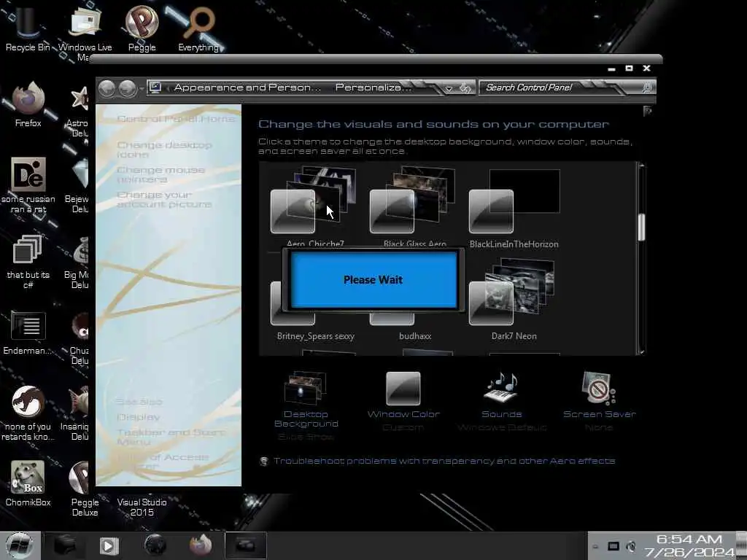The height and width of the screenshot is (560, 747).
Task: Open the Sounds settings
Action: [x=502, y=401]
